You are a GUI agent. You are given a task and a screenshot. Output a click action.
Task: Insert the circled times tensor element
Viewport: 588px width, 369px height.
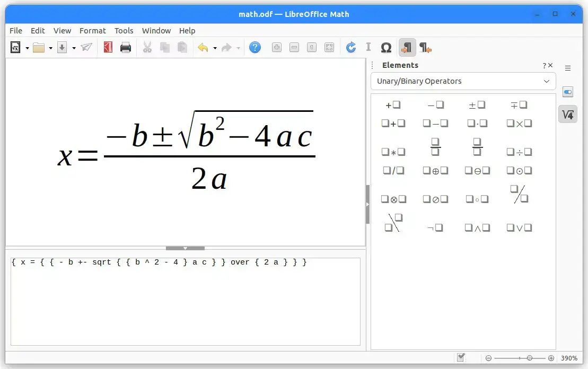[393, 199]
